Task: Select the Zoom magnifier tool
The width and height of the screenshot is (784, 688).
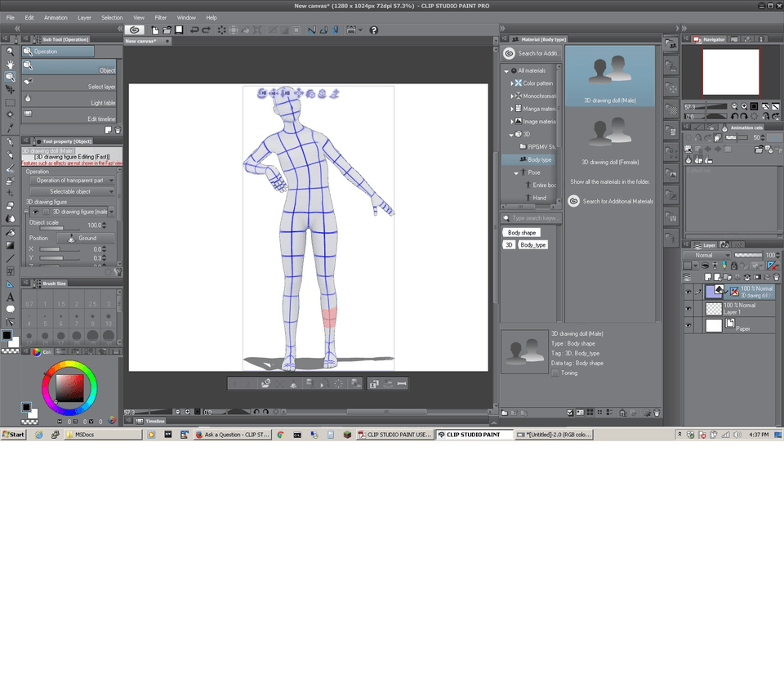Action: point(10,51)
